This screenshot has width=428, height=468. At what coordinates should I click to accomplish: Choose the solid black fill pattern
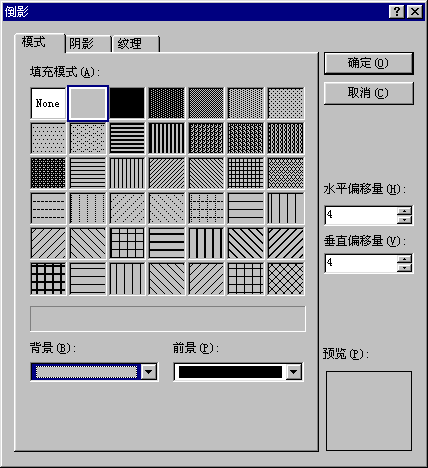pyautogui.click(x=127, y=103)
